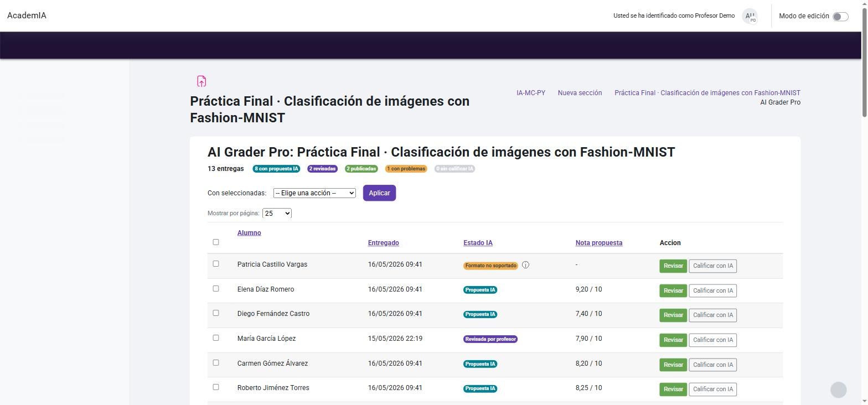The width and height of the screenshot is (868, 405).
Task: Select Elena Díaz Romero row checkbox
Action: coord(216,289)
